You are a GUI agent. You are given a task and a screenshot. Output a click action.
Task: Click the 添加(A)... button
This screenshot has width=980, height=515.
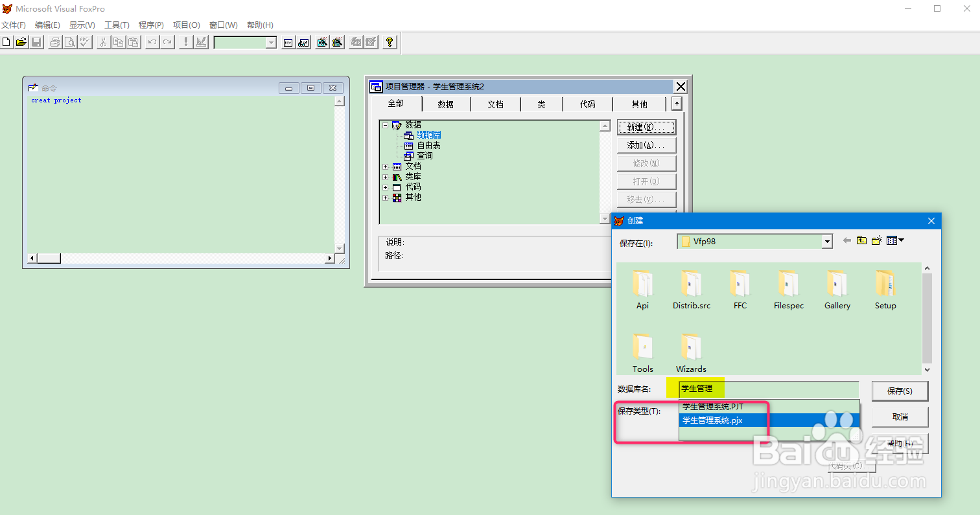tap(647, 145)
